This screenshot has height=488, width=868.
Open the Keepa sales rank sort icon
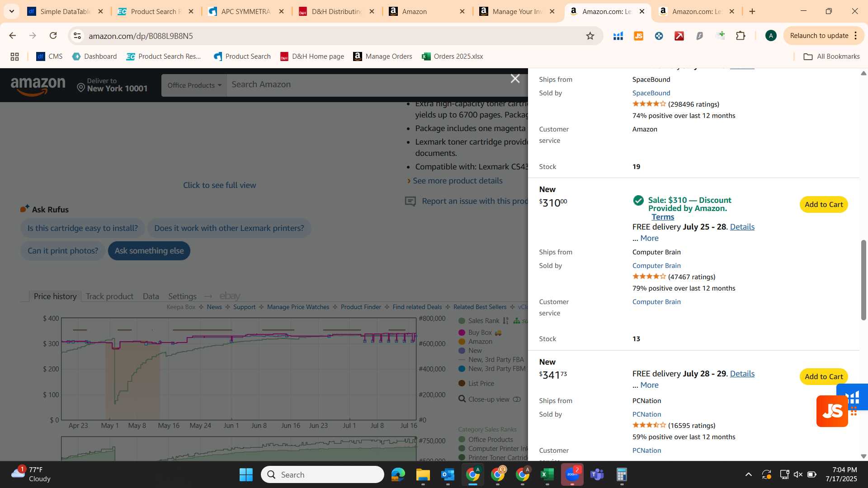click(505, 321)
